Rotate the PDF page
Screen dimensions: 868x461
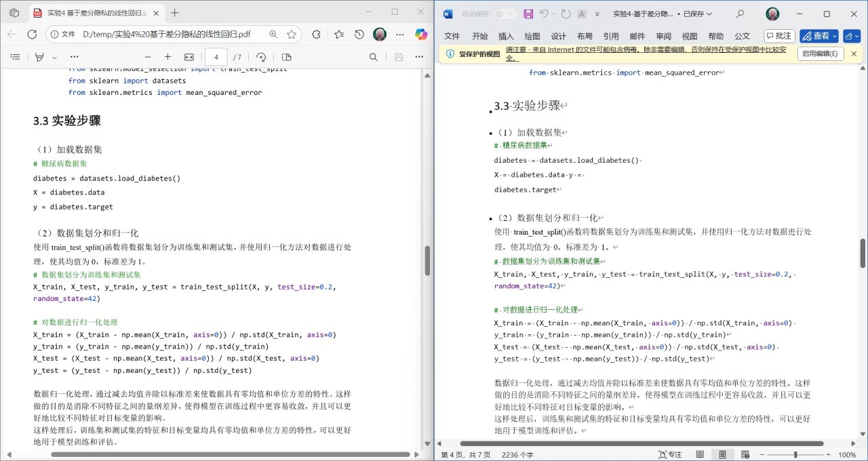tap(262, 58)
